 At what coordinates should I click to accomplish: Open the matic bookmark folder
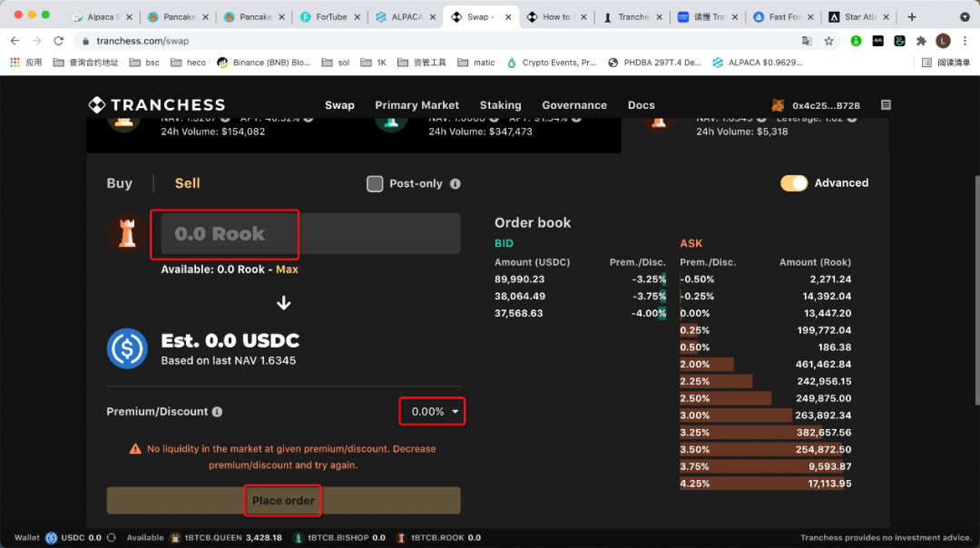(476, 63)
